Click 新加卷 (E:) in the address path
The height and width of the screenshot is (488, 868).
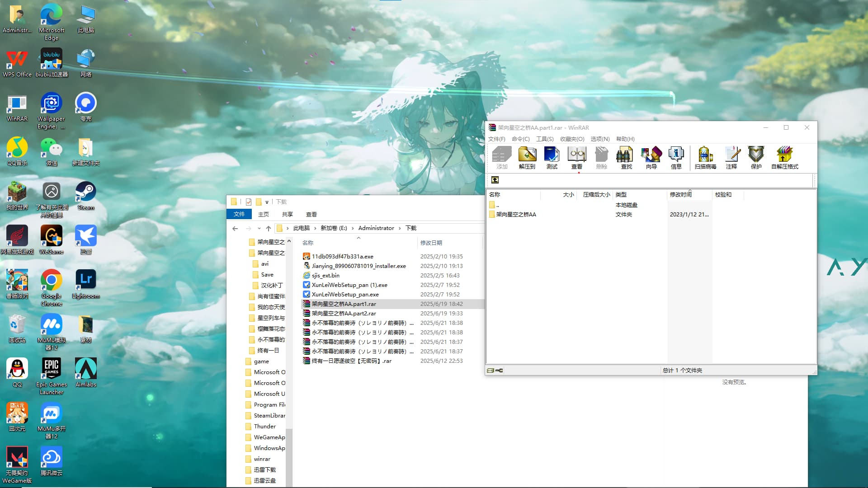(x=334, y=228)
